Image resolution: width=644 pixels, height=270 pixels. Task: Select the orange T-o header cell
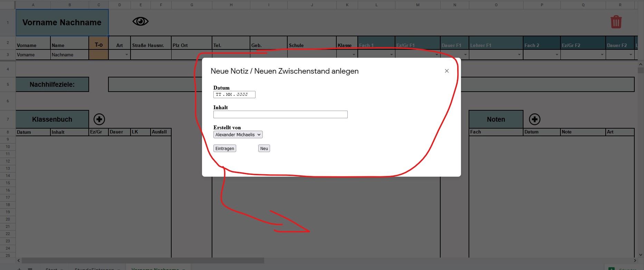coord(99,43)
